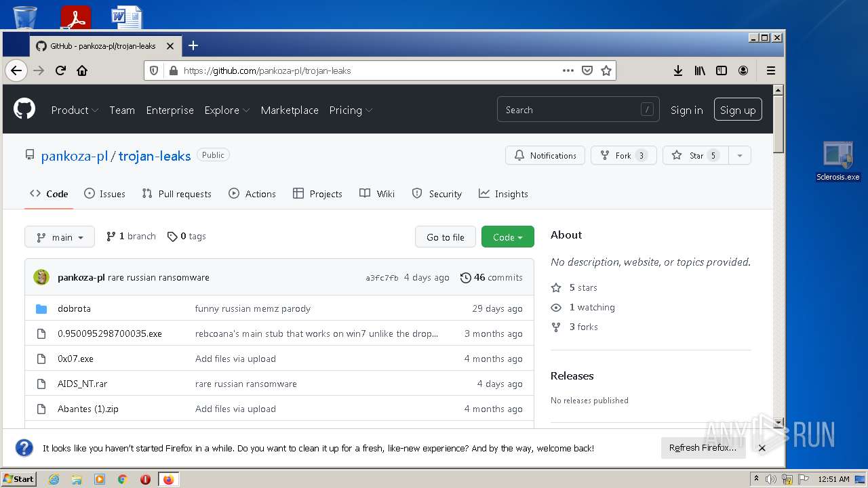Close the GitHub trojan-leaks tab

tap(170, 46)
